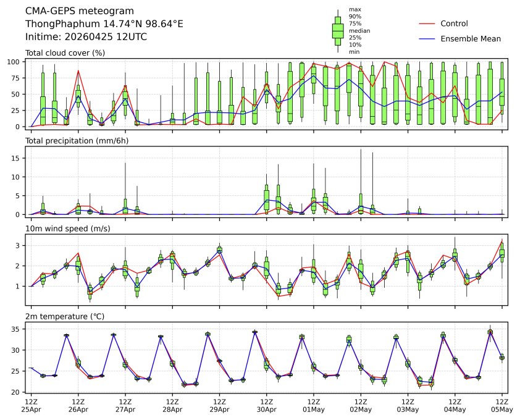Viewport: 520px width, 420px height.
Task: Click the Initime 20260425 12UTC text
Action: tap(86, 37)
